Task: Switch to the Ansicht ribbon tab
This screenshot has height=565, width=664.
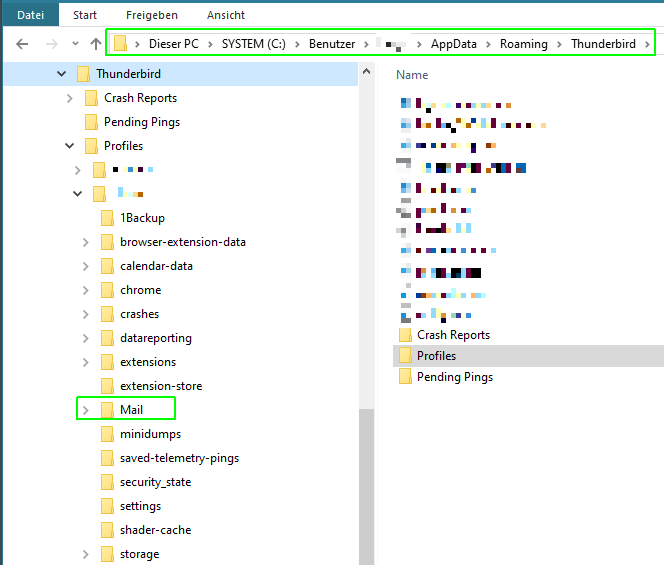Action: point(226,15)
